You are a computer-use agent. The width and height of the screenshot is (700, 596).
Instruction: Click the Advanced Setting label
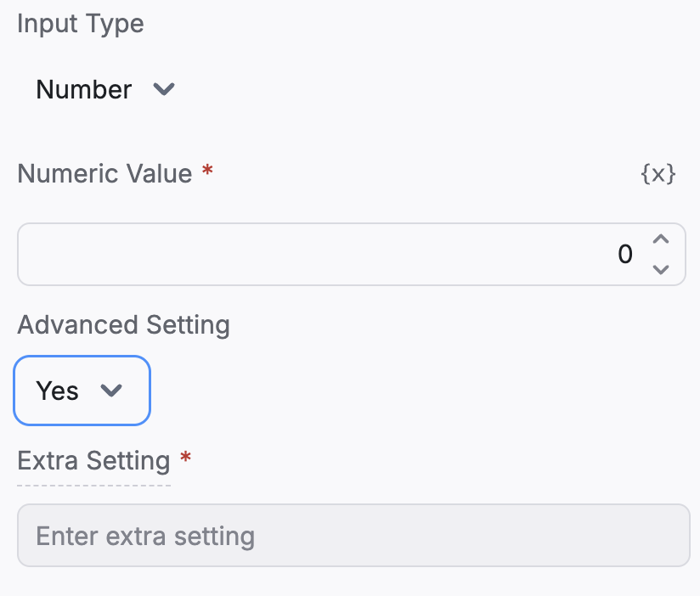(x=123, y=325)
